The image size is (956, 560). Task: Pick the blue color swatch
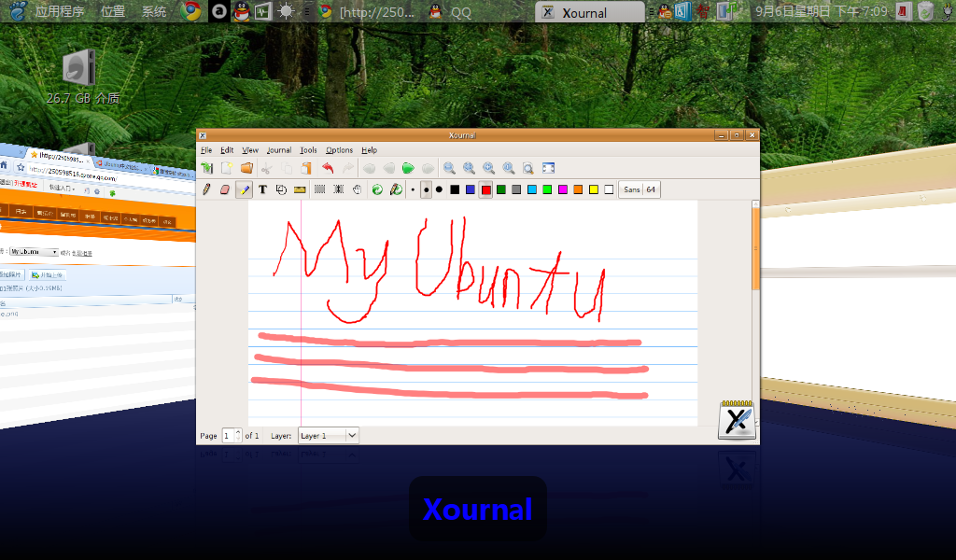[x=471, y=189]
